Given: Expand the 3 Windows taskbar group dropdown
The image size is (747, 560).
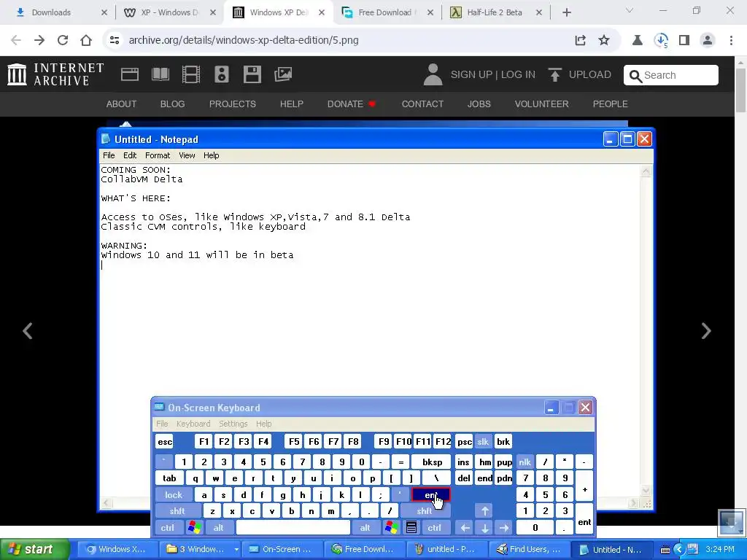Looking at the screenshot, I should tap(236, 549).
